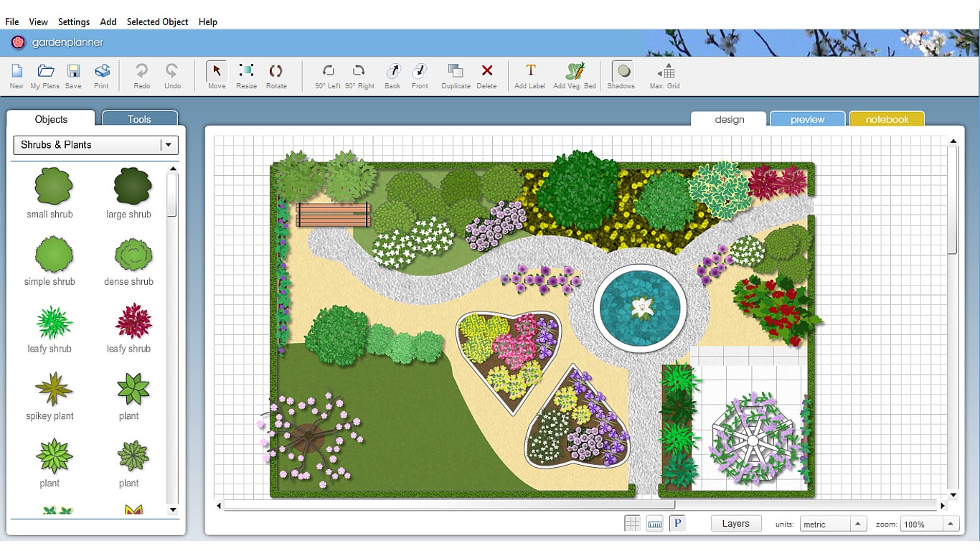
Task: Rotate the selection 90° Left
Action: [x=329, y=75]
